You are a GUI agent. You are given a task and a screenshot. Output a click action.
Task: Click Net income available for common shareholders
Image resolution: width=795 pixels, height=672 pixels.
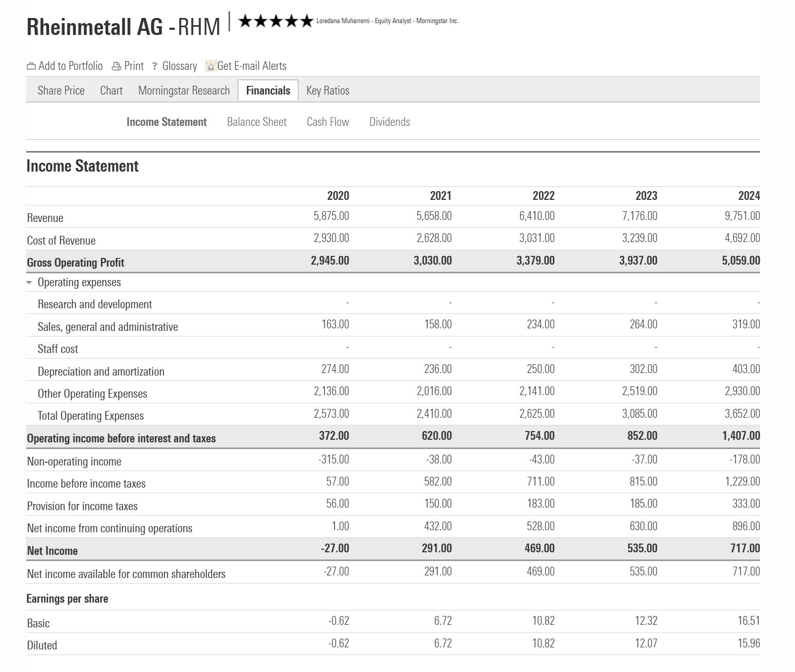pos(126,574)
